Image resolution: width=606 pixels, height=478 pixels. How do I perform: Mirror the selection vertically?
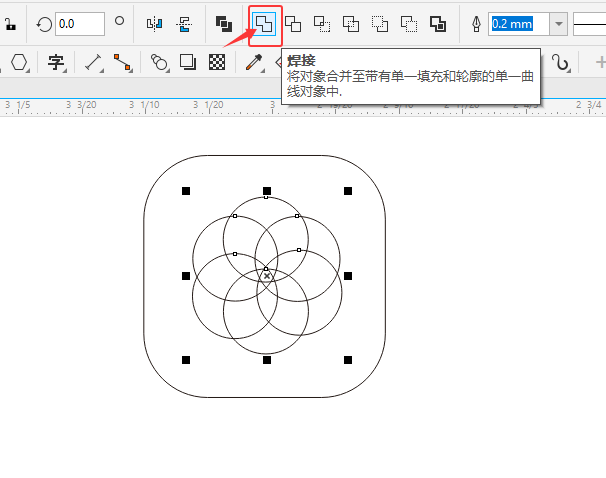pos(184,24)
